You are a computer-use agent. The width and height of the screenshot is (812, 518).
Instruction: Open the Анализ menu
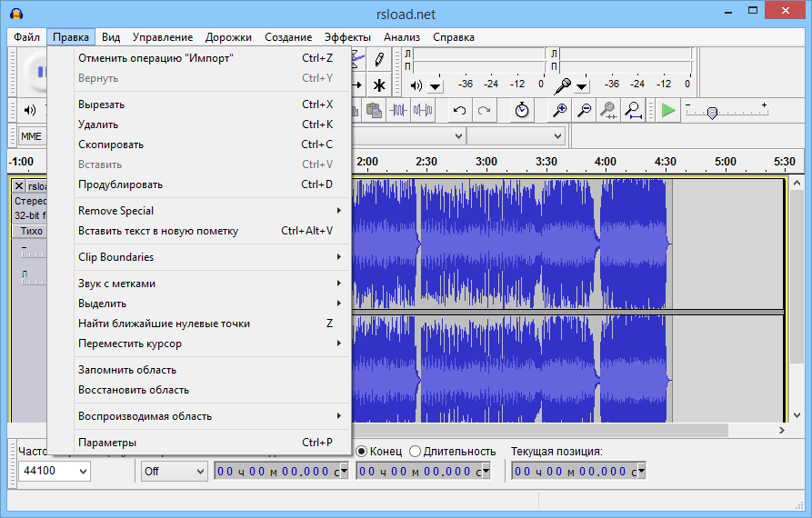tap(402, 37)
